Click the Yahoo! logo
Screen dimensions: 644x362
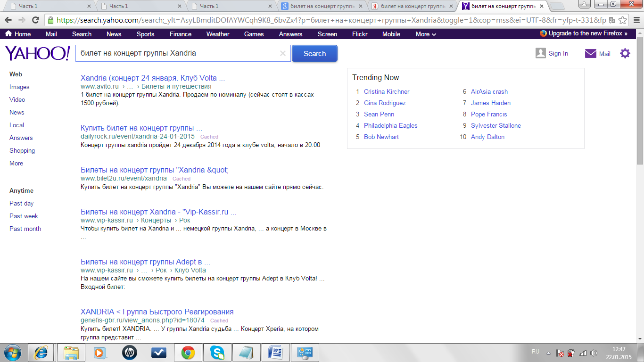[x=38, y=53]
